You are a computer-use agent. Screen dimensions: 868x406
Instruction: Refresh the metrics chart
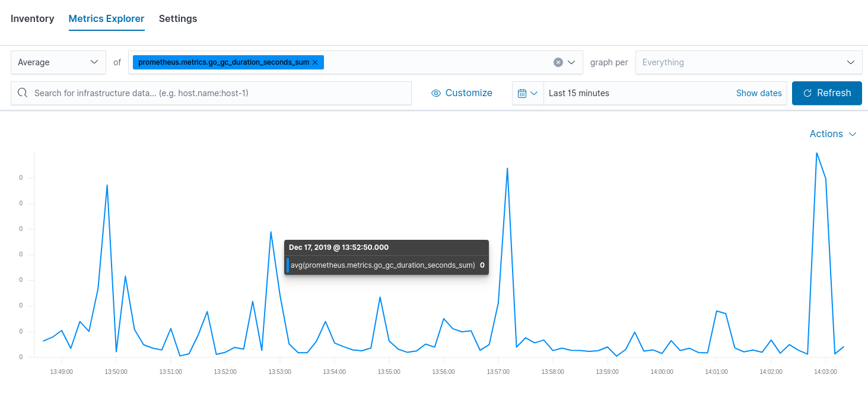click(x=827, y=93)
